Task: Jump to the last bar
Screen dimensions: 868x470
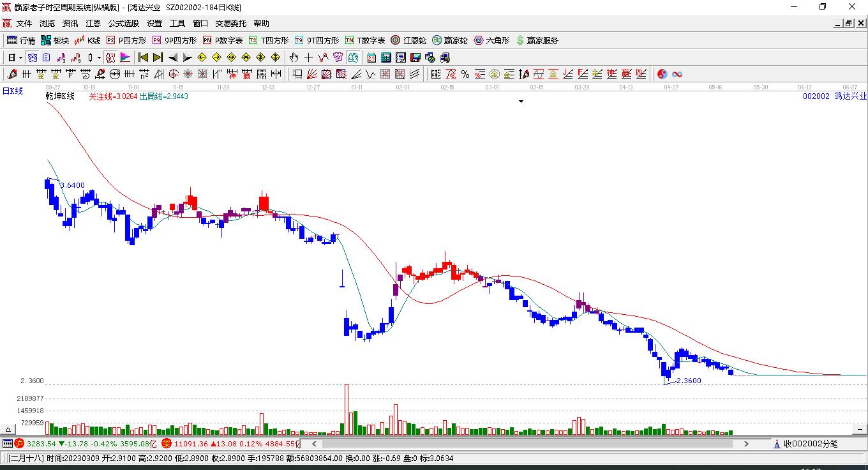Action: (x=158, y=57)
